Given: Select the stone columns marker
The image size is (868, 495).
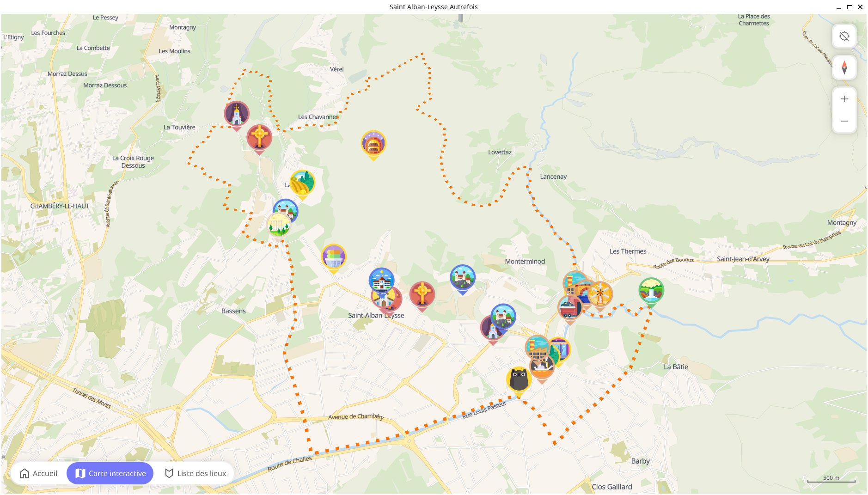Looking at the screenshot, I should point(279,225).
